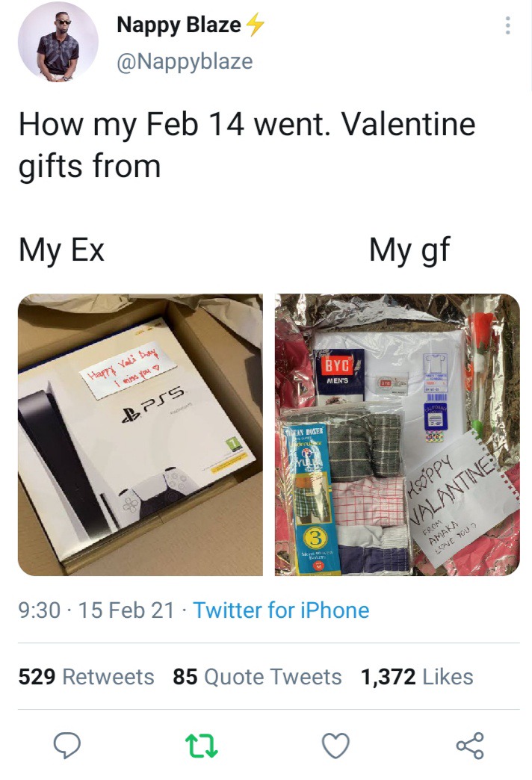Reply to tweet with speech bubble icon

click(66, 745)
